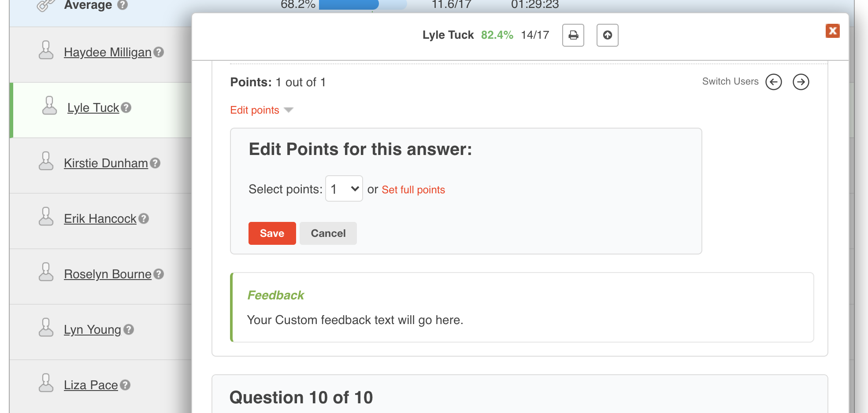The image size is (868, 413).
Task: Click the upload arrow icon beside print
Action: tap(607, 35)
